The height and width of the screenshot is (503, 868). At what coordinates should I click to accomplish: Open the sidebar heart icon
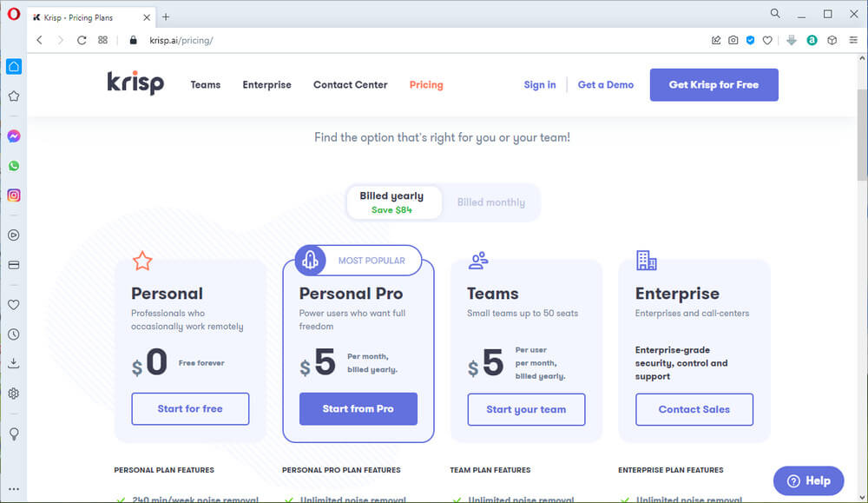coord(14,305)
